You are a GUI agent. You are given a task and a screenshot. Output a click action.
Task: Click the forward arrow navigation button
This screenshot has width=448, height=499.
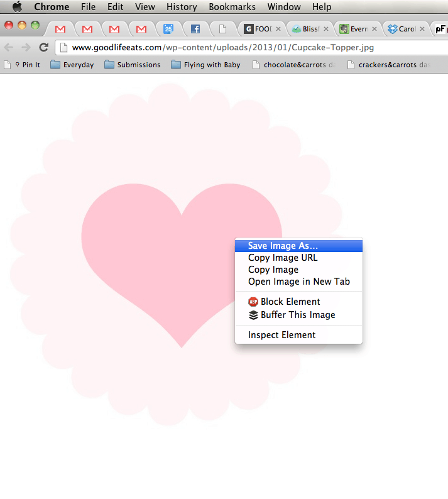click(x=26, y=47)
